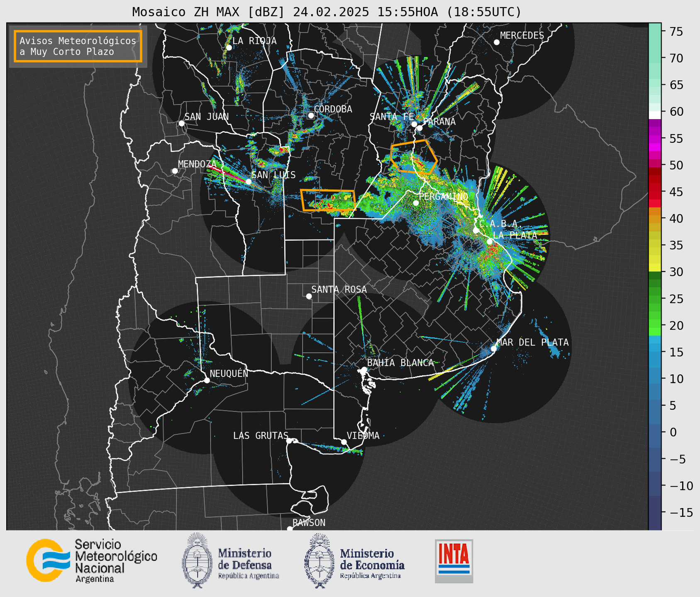Click the NEUQUÉN city label
700x597 pixels.
click(x=229, y=374)
